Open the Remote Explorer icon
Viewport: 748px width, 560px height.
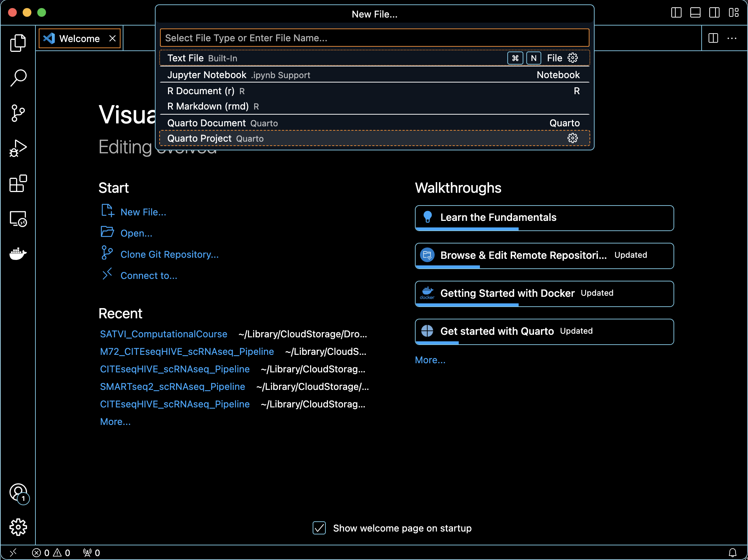click(18, 219)
